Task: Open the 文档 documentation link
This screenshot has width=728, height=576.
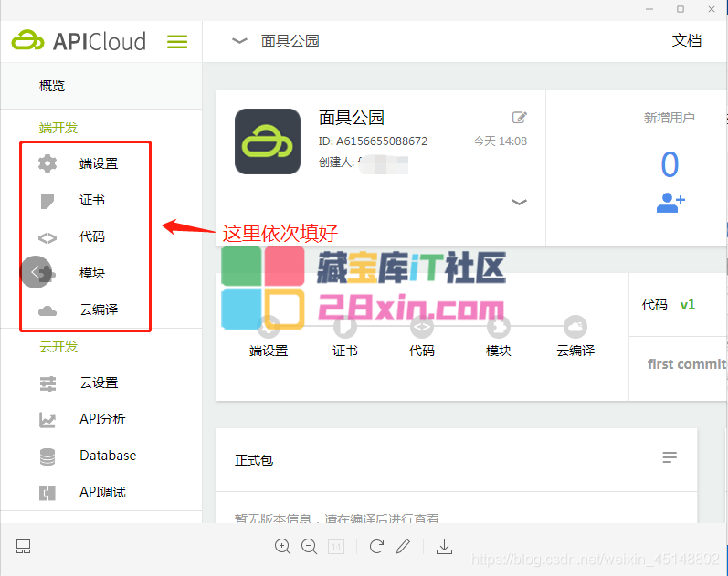Action: (686, 41)
